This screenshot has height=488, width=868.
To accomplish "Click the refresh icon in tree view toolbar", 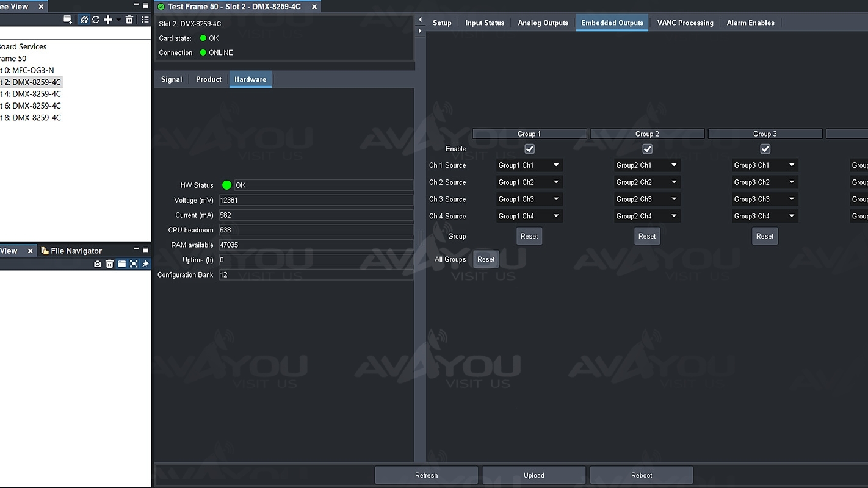I will (x=96, y=20).
